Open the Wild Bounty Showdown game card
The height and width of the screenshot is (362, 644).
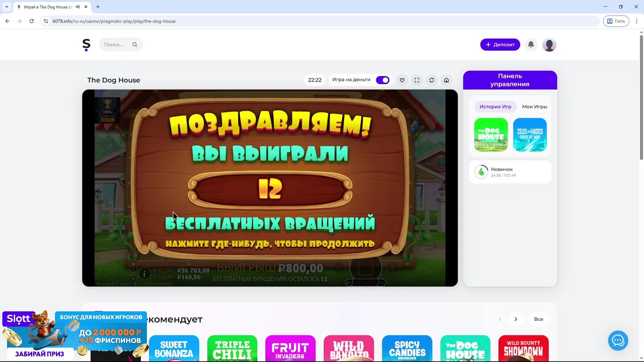(x=524, y=348)
